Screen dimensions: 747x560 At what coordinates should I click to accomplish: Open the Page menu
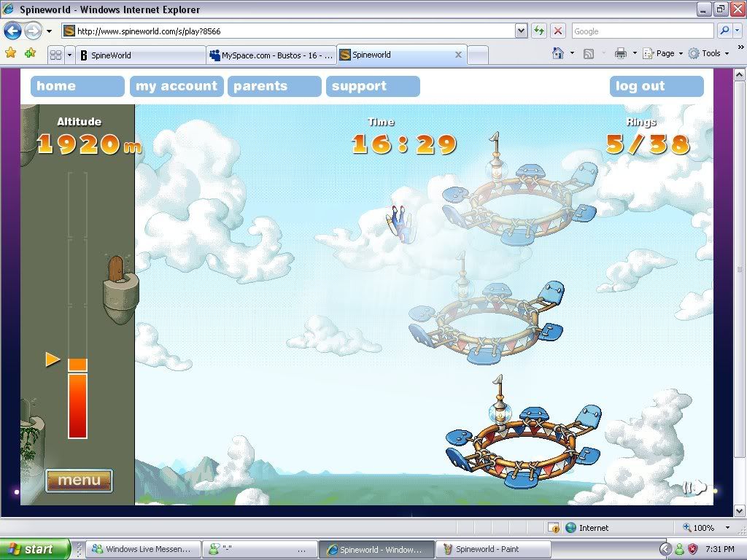pos(662,53)
